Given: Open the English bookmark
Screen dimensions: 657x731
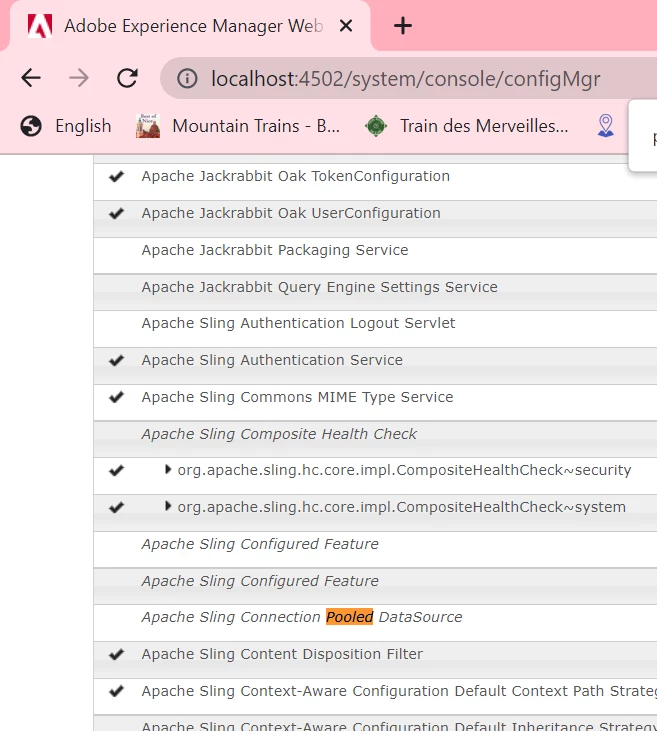Looking at the screenshot, I should pyautogui.click(x=66, y=126).
